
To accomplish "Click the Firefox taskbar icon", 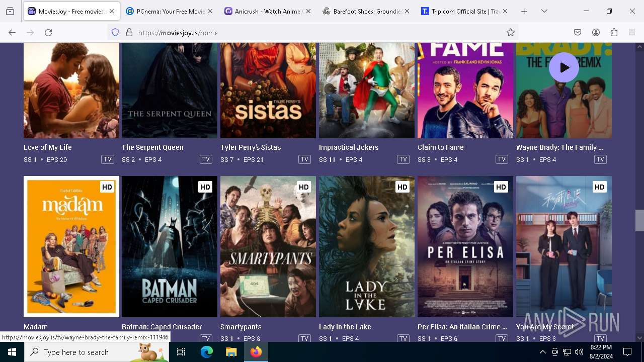I will click(x=256, y=352).
